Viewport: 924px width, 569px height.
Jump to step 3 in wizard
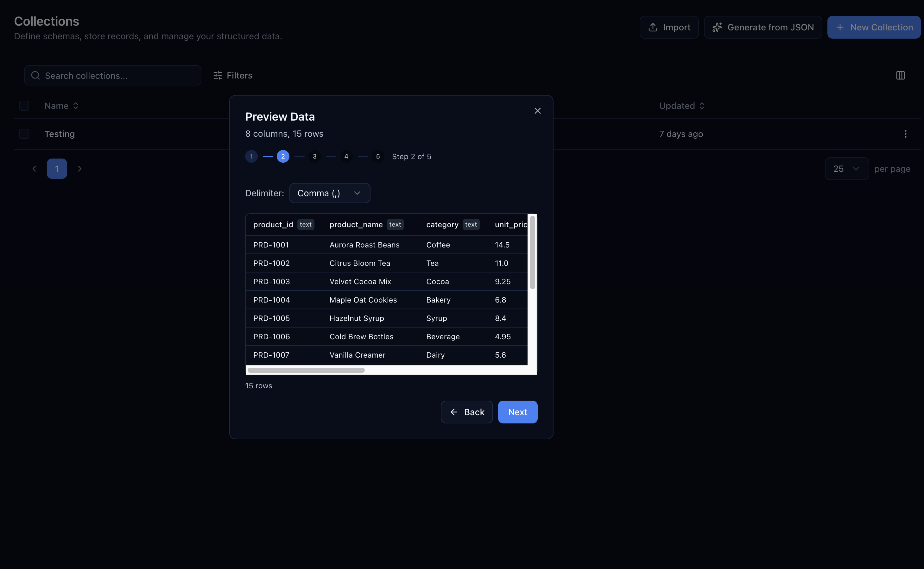pos(314,156)
